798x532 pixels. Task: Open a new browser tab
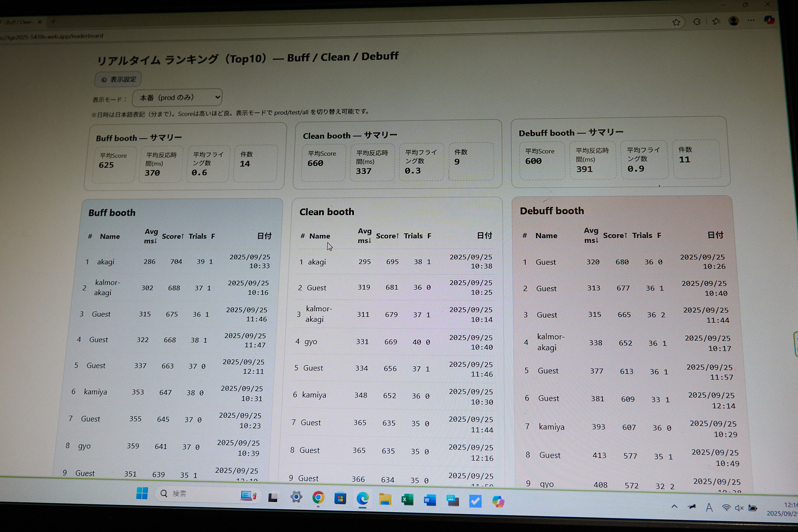click(54, 21)
